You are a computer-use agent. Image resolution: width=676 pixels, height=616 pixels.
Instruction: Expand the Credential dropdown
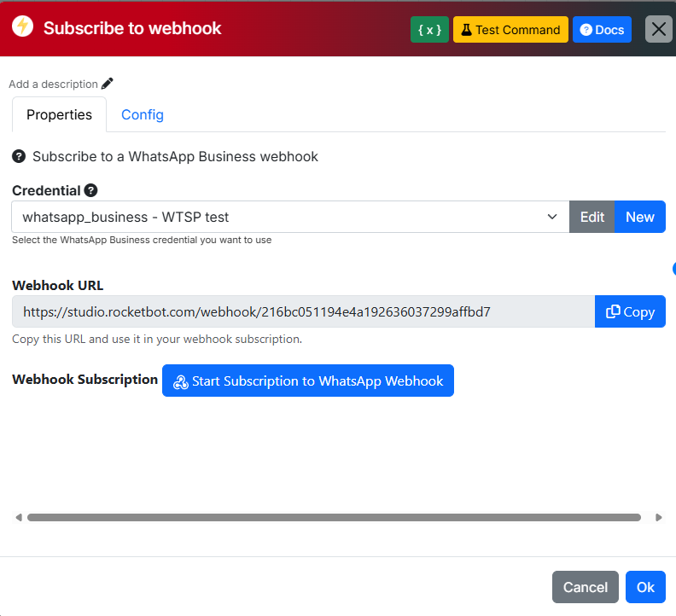(x=290, y=217)
